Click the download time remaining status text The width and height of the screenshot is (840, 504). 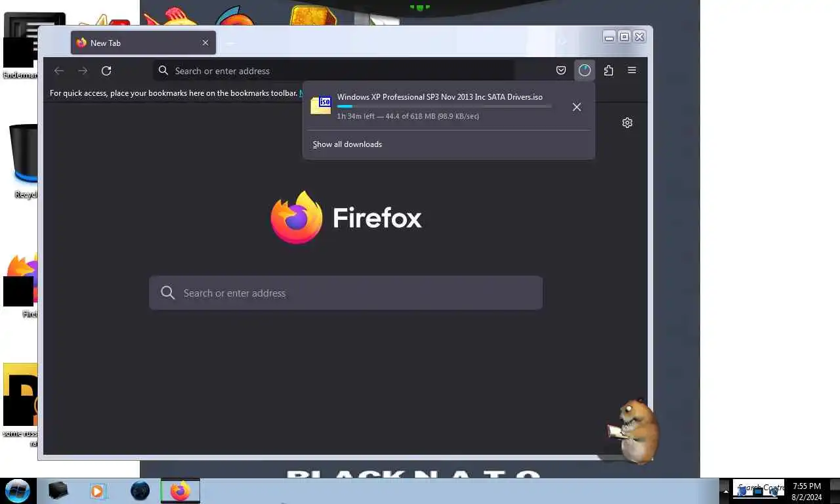tap(408, 116)
